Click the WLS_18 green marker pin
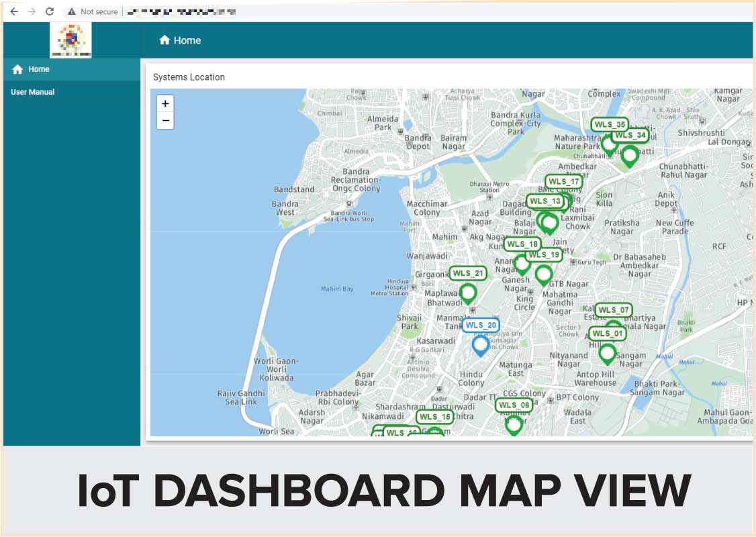756x537 pixels. [x=522, y=263]
